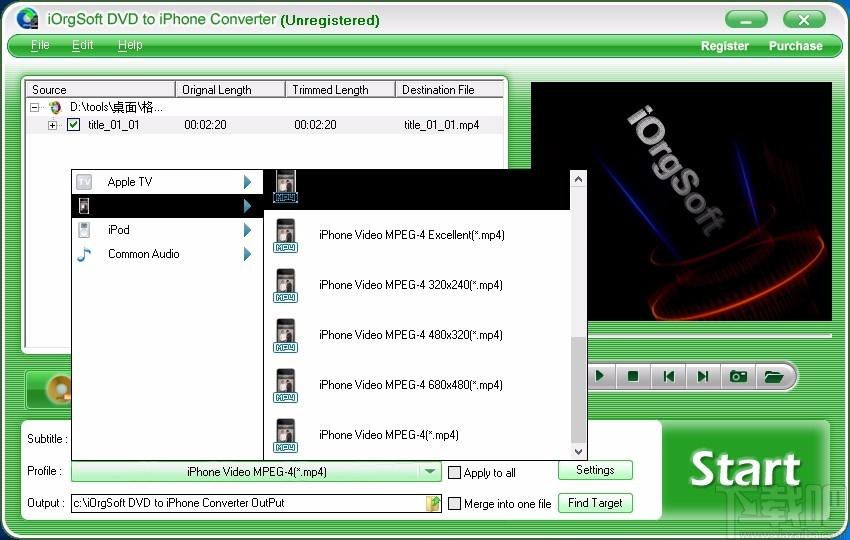
Task: Click the highlighted iPhone category icon
Action: pos(84,206)
